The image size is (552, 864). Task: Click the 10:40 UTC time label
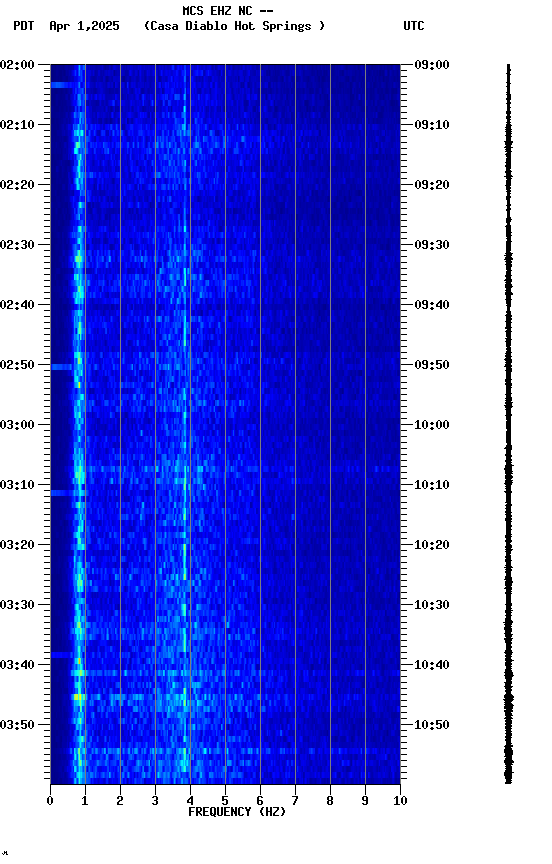pyautogui.click(x=432, y=665)
